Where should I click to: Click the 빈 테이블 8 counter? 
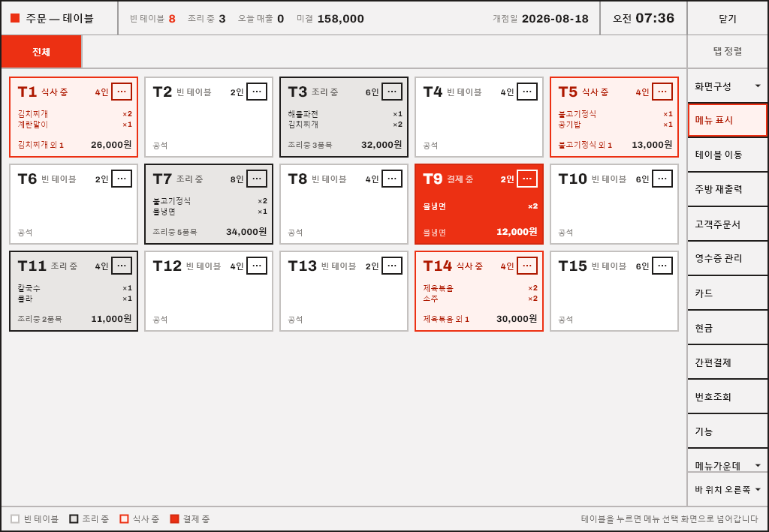point(152,19)
